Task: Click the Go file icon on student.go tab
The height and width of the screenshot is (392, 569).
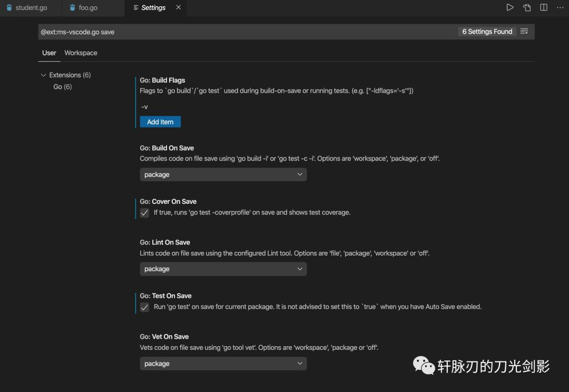Action: coord(8,7)
